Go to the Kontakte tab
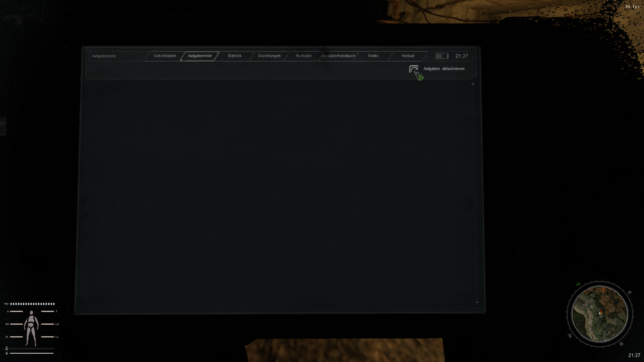This screenshot has height=362, width=644. pyautogui.click(x=304, y=56)
